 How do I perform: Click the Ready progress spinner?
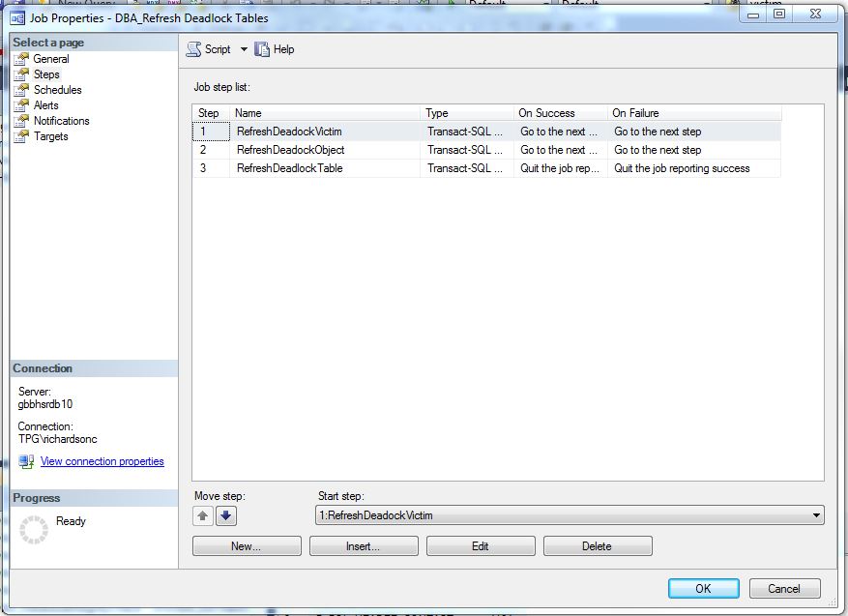[34, 530]
